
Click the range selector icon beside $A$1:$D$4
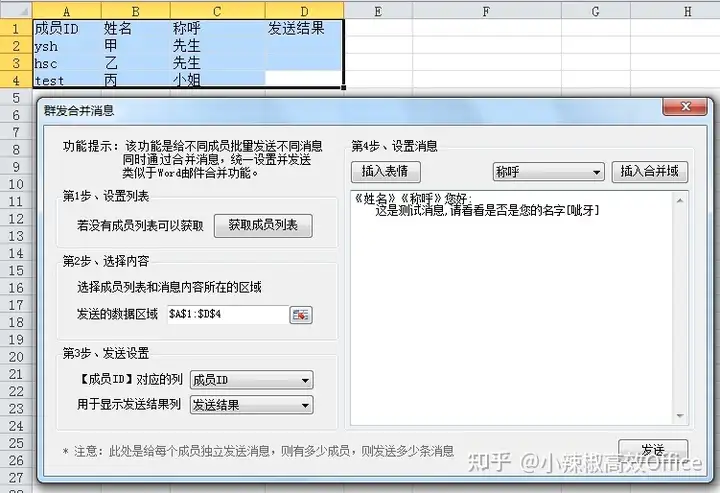coord(301,315)
